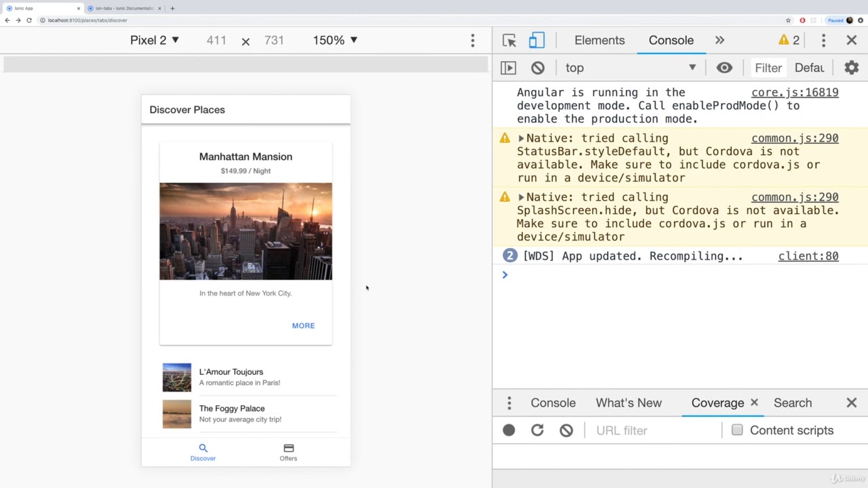Close the Coverage drawer tab
Viewport: 868px width, 488px height.
point(754,403)
